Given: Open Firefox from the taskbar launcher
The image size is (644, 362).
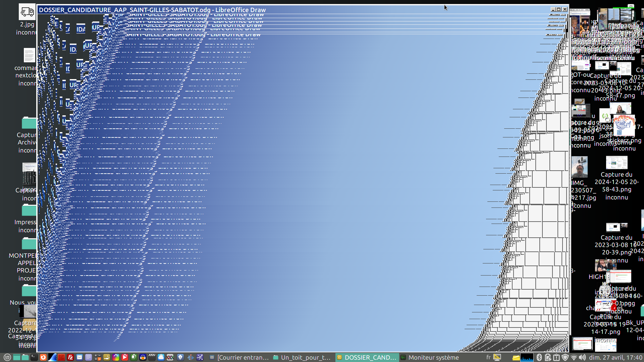Looking at the screenshot, I should [43, 357].
